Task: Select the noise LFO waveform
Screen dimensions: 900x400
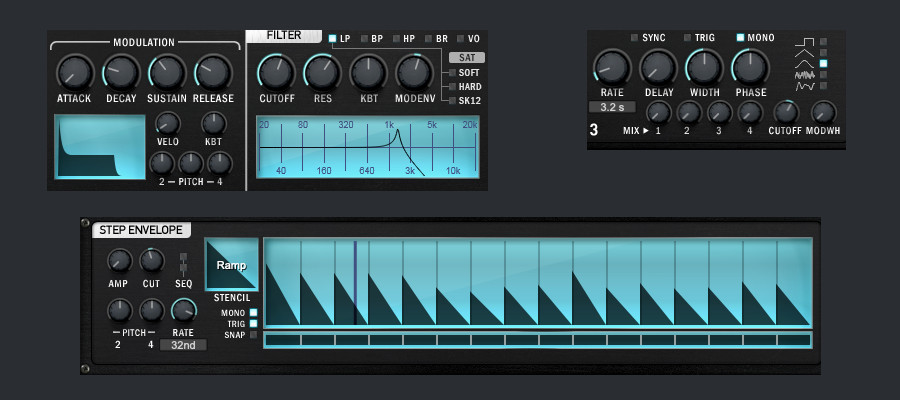Action: pos(823,75)
